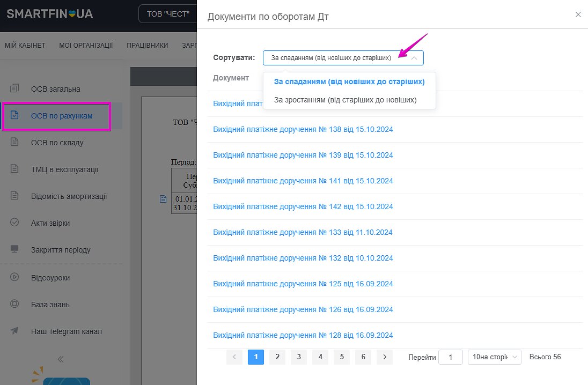Collapse the sidebar with double chevron

coord(61,359)
